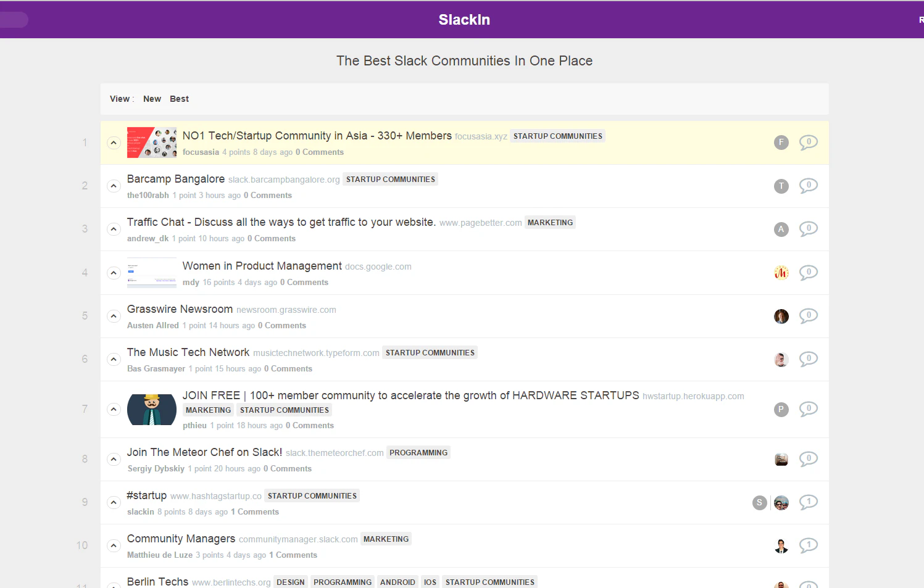The image size is (924, 588).
Task: Open comments bubble for The Music Tech Network
Action: click(x=809, y=359)
